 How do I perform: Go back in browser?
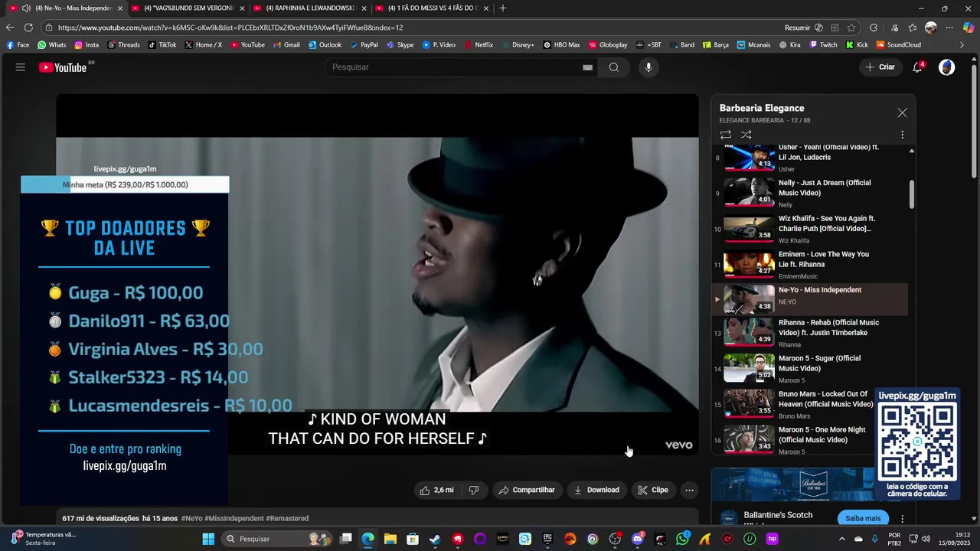click(x=10, y=28)
